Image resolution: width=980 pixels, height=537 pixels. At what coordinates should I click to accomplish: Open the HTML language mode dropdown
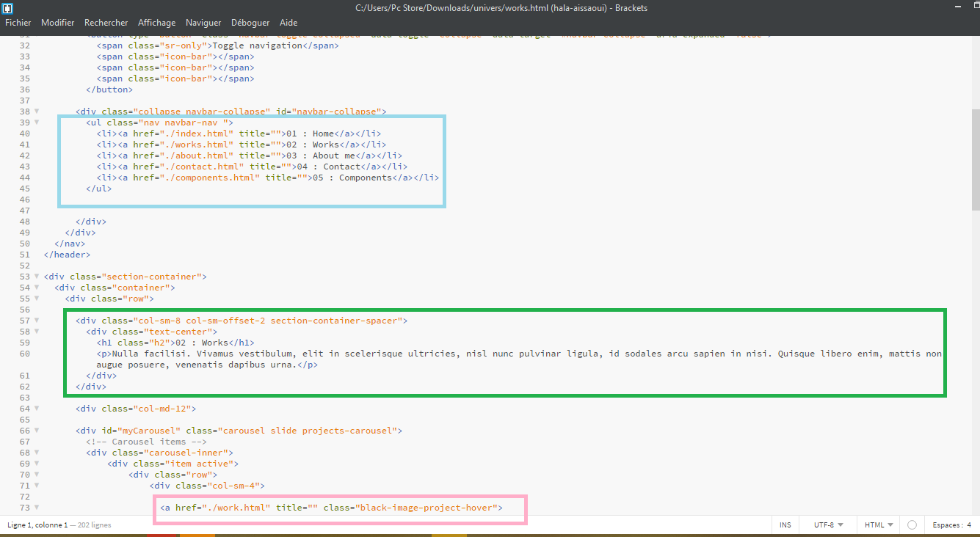pyautogui.click(x=879, y=525)
